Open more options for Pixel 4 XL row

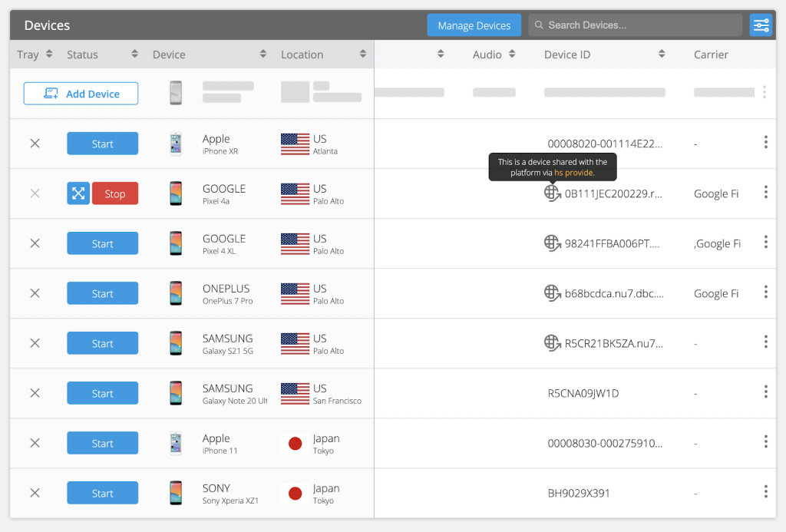point(765,242)
